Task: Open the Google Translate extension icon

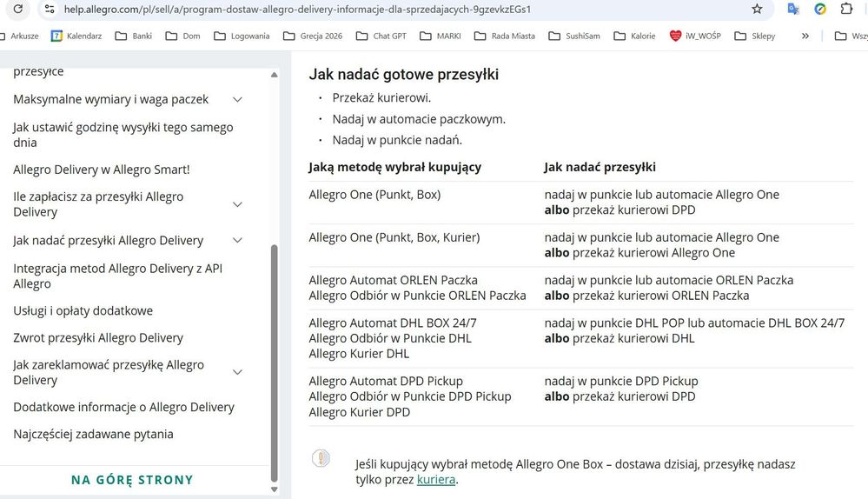Action: [x=793, y=9]
